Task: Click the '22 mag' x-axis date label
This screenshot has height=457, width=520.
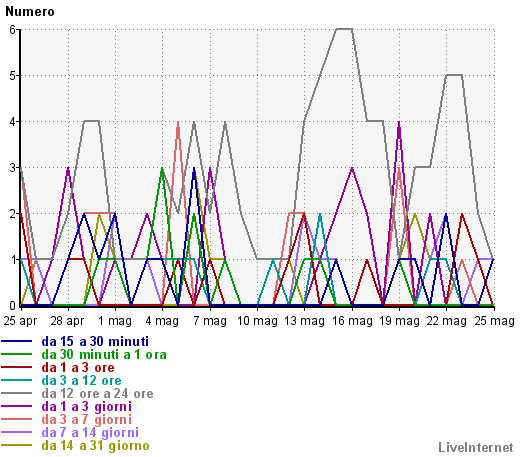Action: pos(447,321)
